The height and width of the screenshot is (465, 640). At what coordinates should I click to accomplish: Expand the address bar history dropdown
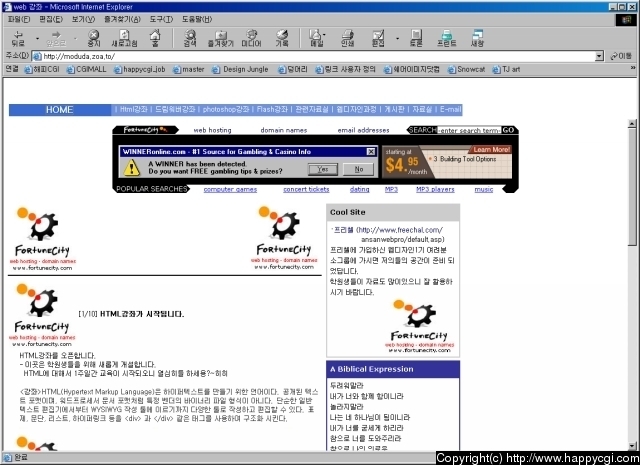599,56
